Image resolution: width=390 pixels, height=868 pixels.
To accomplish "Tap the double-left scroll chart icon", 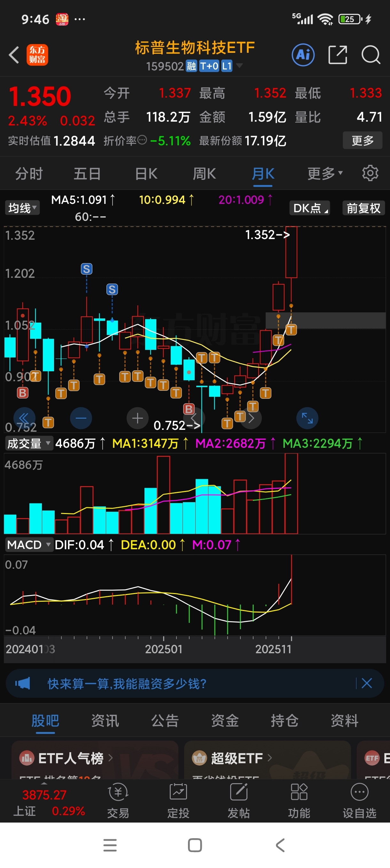I will click(24, 418).
